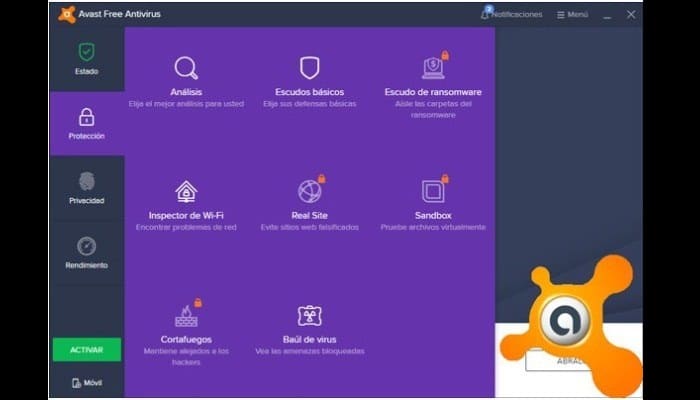Click the Privacidad fingerprint icon

87,181
